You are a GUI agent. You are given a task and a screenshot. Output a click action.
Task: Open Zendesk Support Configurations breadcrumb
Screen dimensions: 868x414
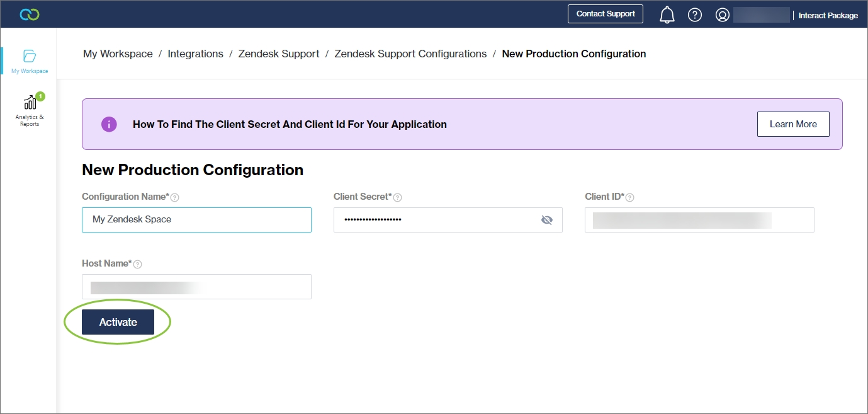click(410, 54)
